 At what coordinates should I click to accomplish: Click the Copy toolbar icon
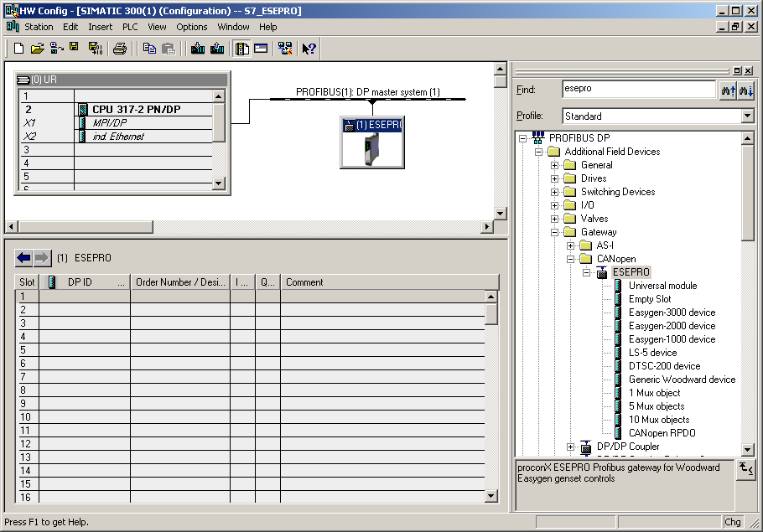tap(149, 48)
